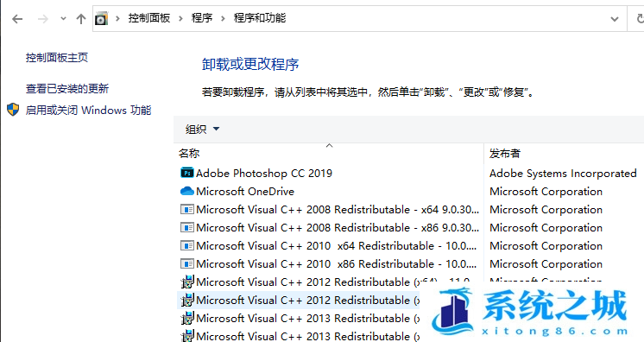
Task: Click the Forward navigation arrow
Action: 42,19
